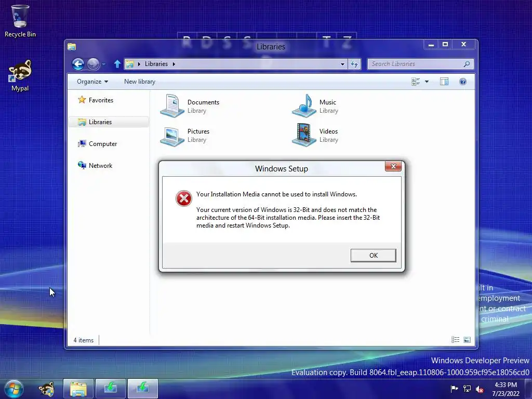Click second Windows Setup taskbar button
Image resolution: width=532 pixels, height=399 pixels.
[x=143, y=389]
